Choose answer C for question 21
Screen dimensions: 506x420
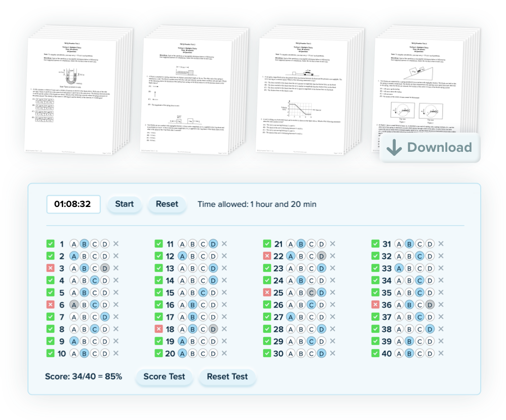pyautogui.click(x=311, y=244)
